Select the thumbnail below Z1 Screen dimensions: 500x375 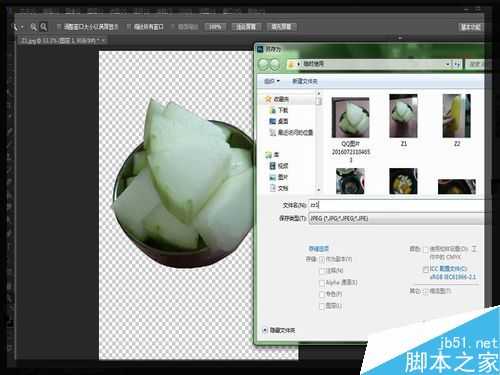click(403, 181)
